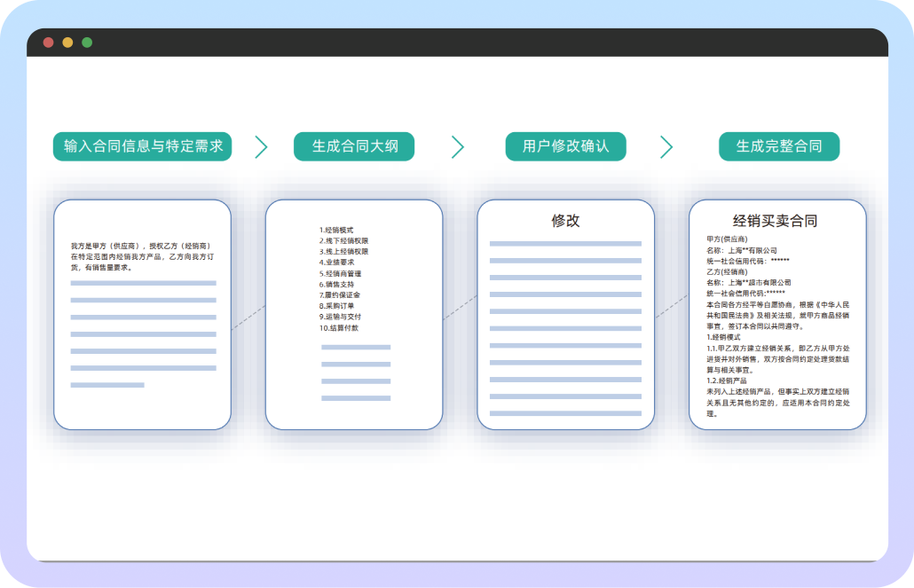Select outline item 10.结算付款
This screenshot has height=588, width=914.
(339, 327)
